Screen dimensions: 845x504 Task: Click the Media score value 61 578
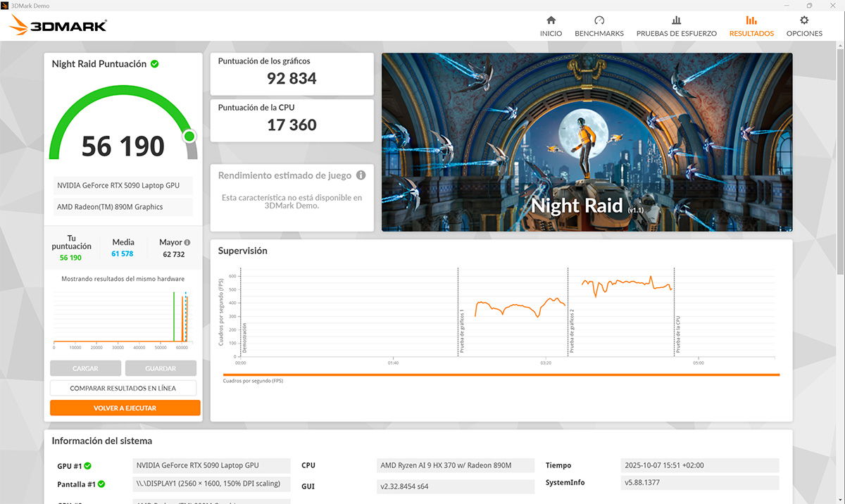tap(122, 253)
